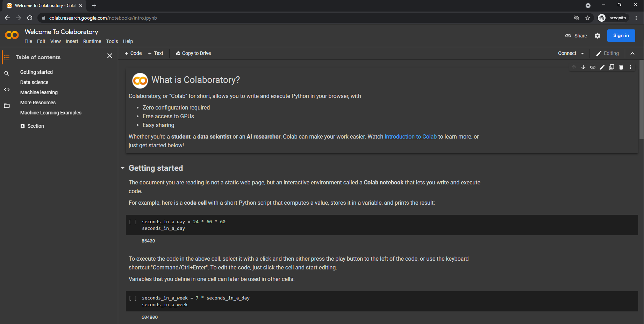The height and width of the screenshot is (324, 644).
Task: Toggle the table of contents panel icon
Action: 7,57
